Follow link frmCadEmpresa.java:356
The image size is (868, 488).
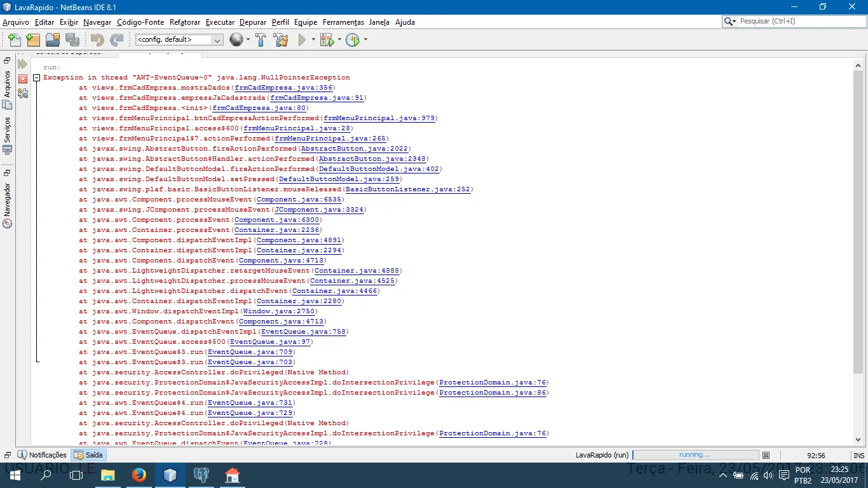283,88
